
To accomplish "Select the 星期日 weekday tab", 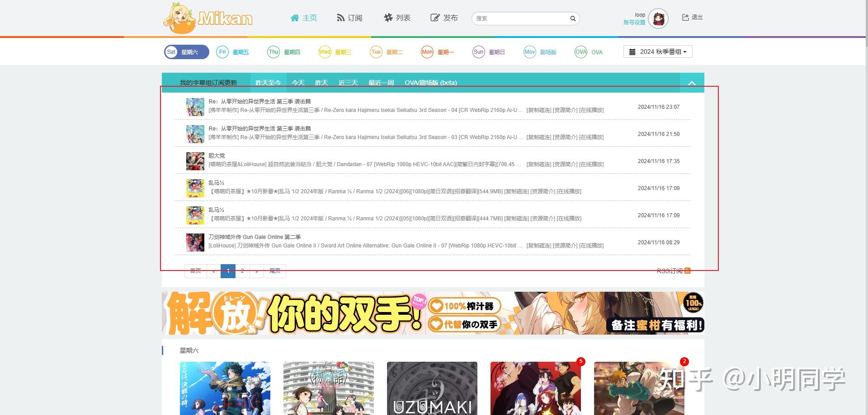I will [x=489, y=51].
